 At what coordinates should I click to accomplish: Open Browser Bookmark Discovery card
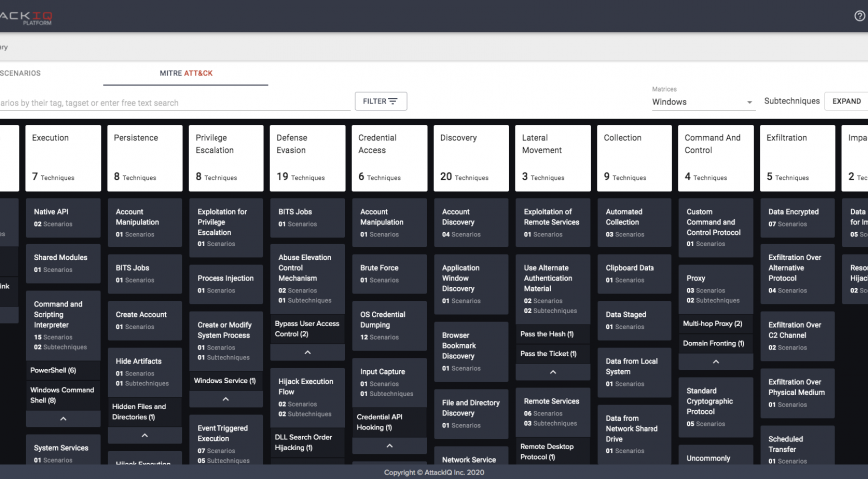[471, 352]
